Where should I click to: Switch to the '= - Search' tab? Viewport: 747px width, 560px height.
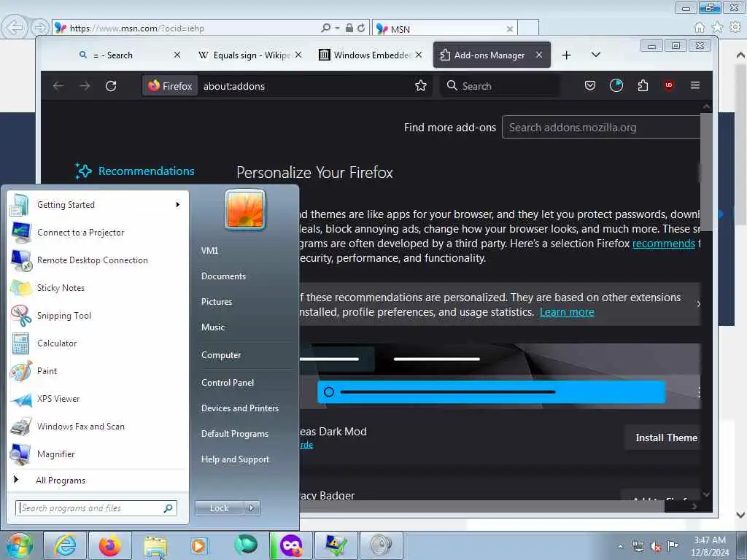(130, 55)
